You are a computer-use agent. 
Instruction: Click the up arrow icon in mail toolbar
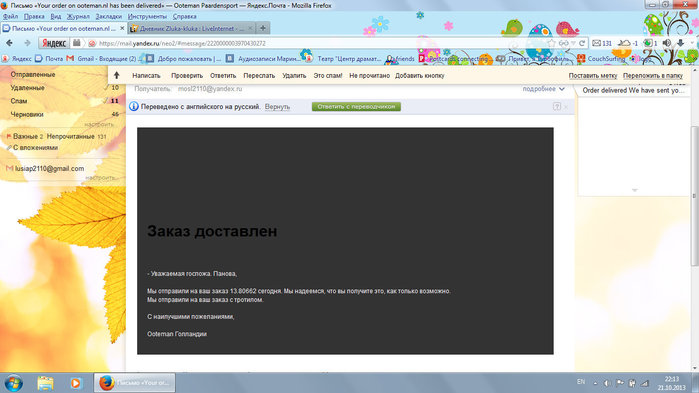point(116,75)
